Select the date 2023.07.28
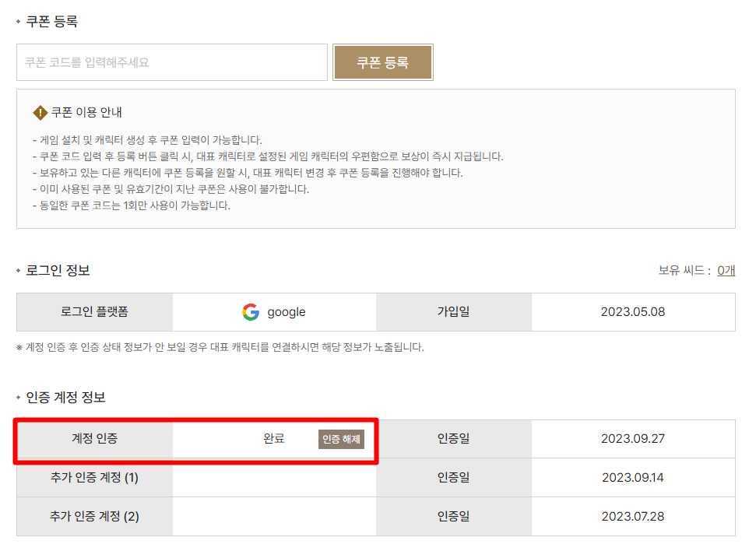 (633, 517)
